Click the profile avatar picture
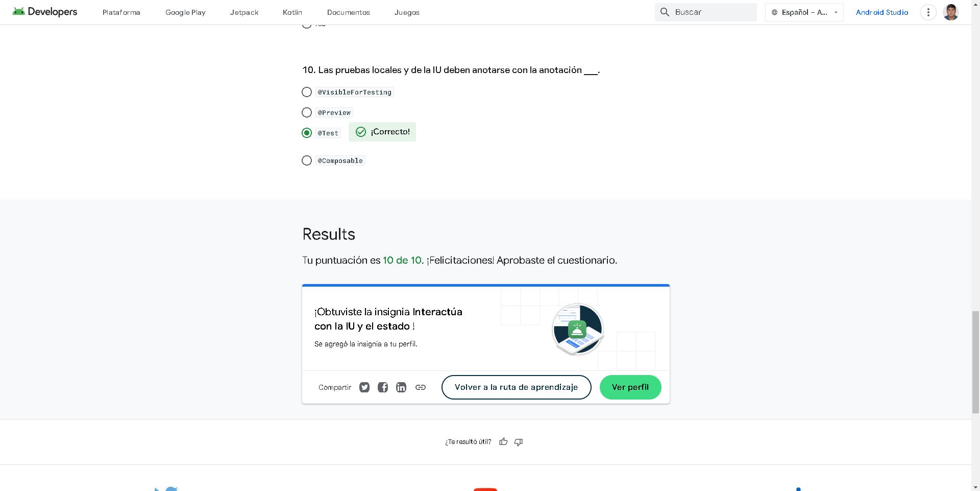This screenshot has width=980, height=491. point(951,12)
